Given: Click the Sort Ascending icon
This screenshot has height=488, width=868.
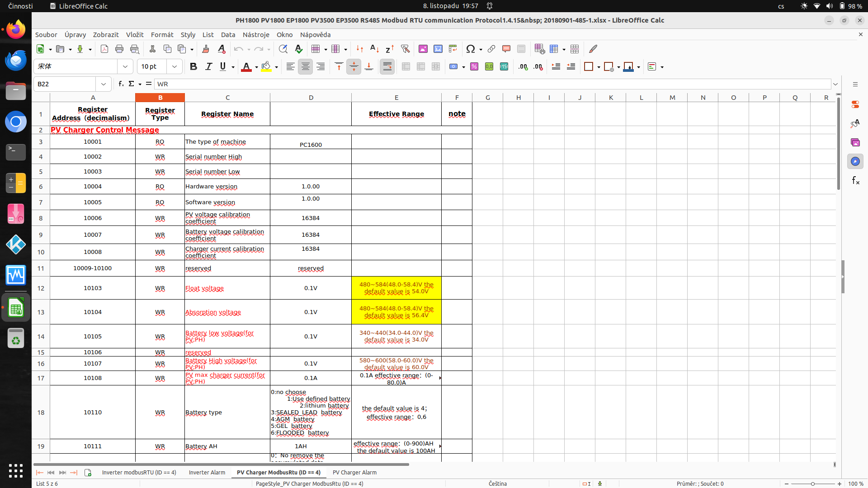Looking at the screenshot, I should point(374,49).
